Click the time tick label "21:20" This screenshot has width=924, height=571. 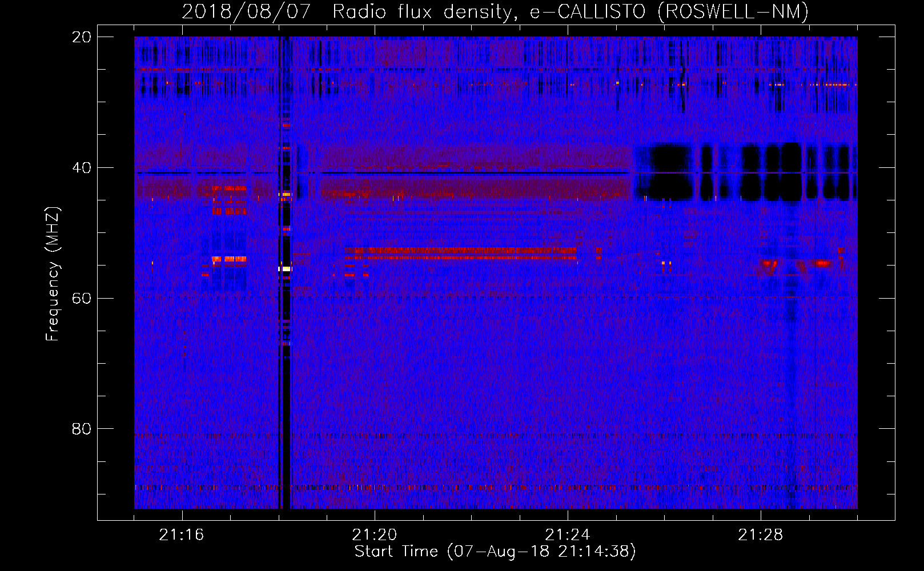pyautogui.click(x=375, y=535)
